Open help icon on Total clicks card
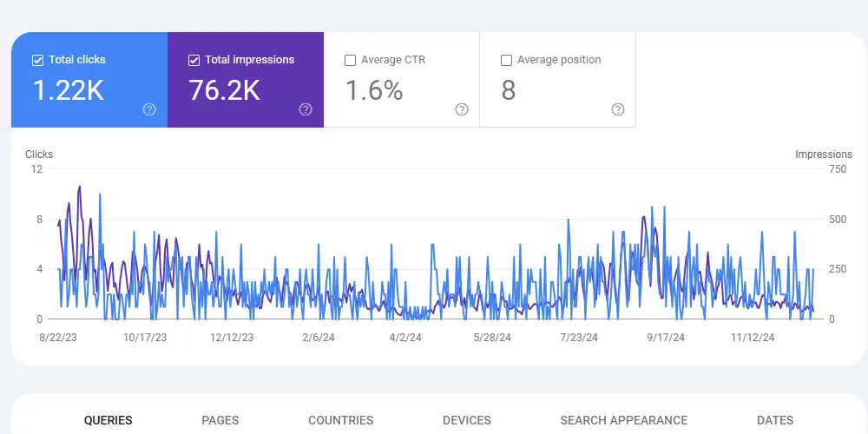The width and height of the screenshot is (868, 434). 149,109
